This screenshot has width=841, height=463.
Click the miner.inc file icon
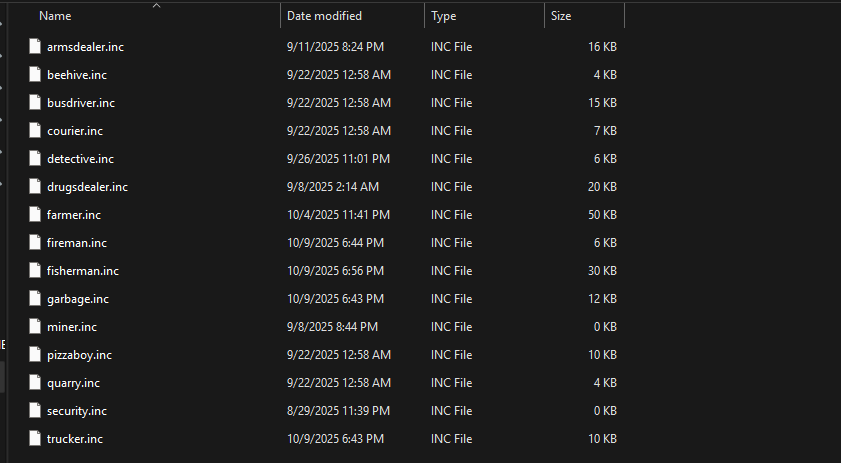click(x=35, y=327)
